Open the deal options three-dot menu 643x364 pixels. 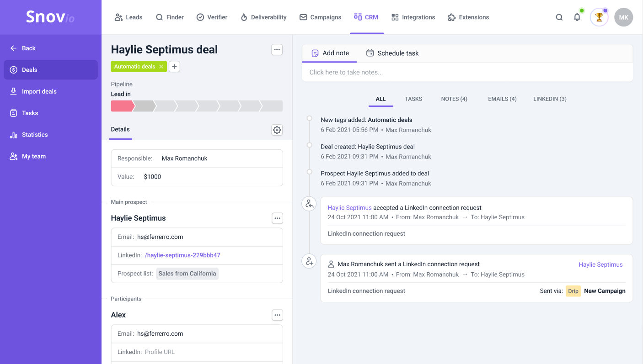pos(277,49)
